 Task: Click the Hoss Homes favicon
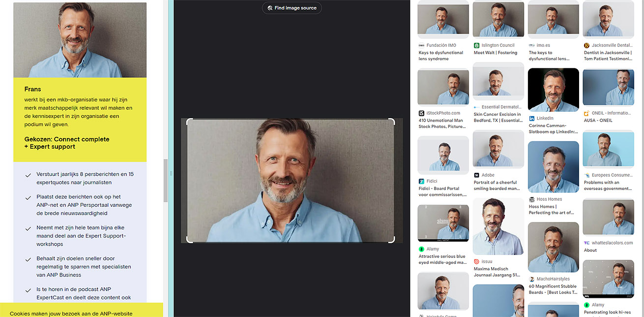531,199
